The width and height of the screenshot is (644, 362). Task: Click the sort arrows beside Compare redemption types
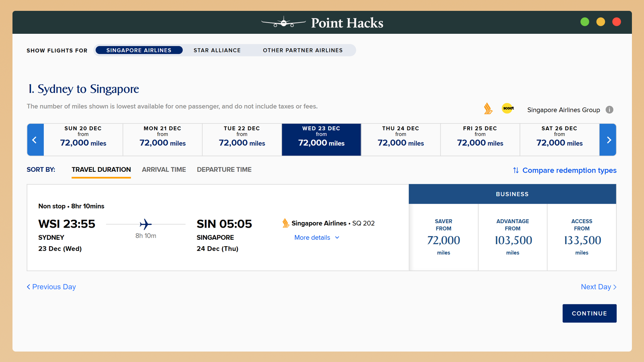[516, 171]
